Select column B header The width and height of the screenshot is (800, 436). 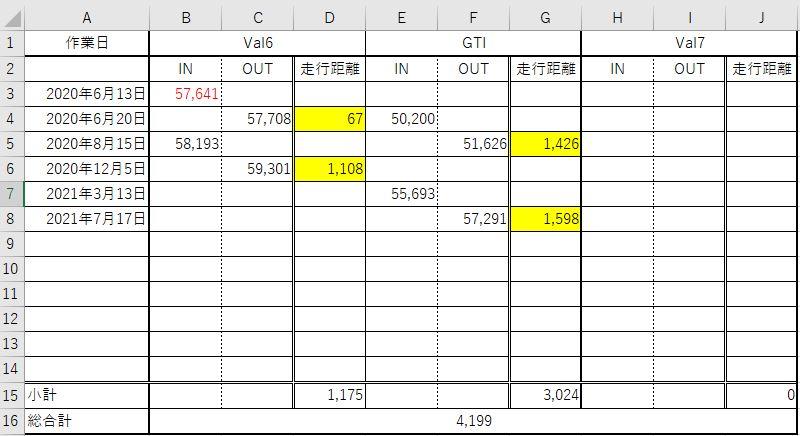pyautogui.click(x=186, y=18)
